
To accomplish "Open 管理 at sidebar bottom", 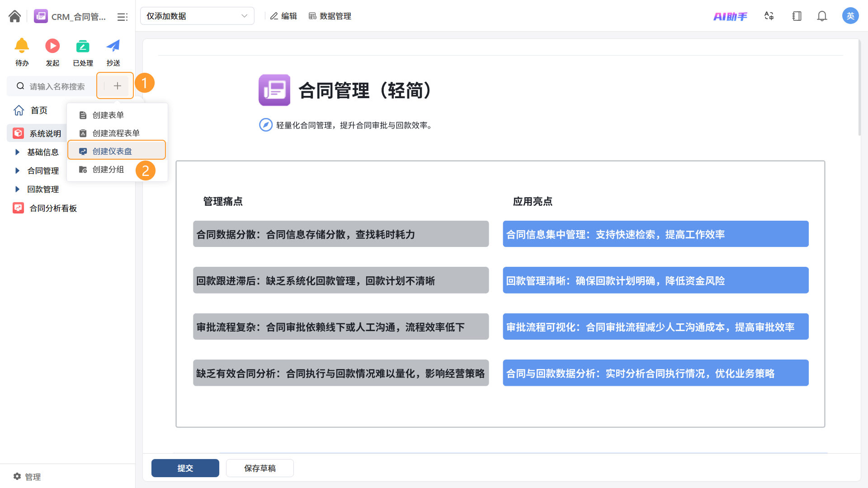I will pos(27,476).
